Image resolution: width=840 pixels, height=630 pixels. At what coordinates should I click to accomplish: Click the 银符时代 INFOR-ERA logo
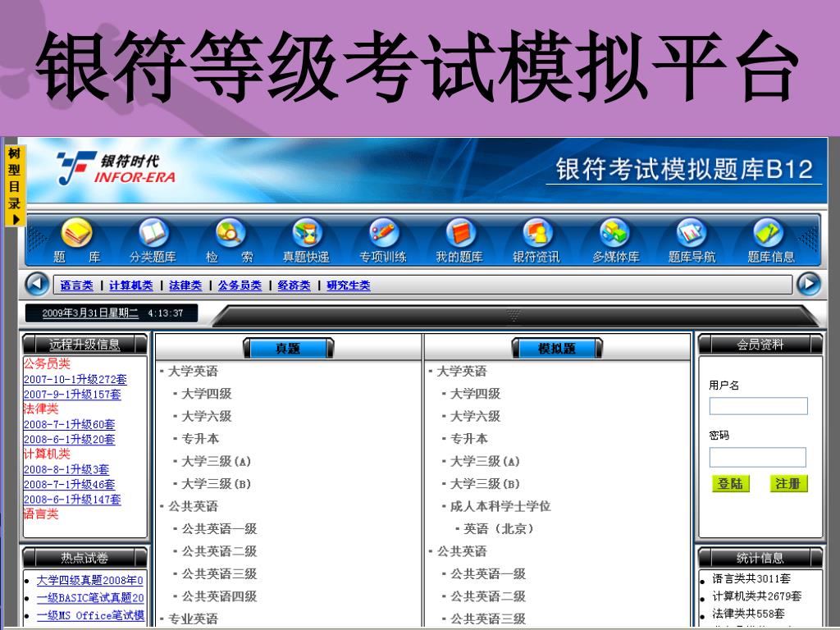[116, 168]
